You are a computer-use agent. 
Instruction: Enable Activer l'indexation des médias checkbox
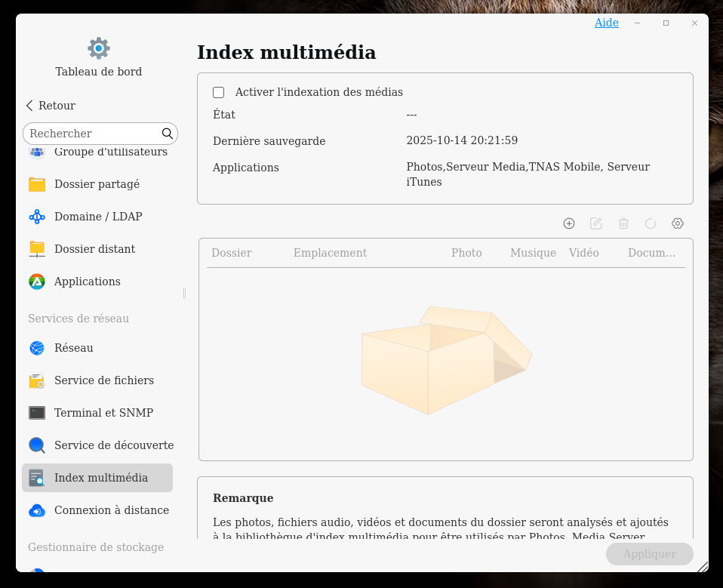tap(219, 92)
